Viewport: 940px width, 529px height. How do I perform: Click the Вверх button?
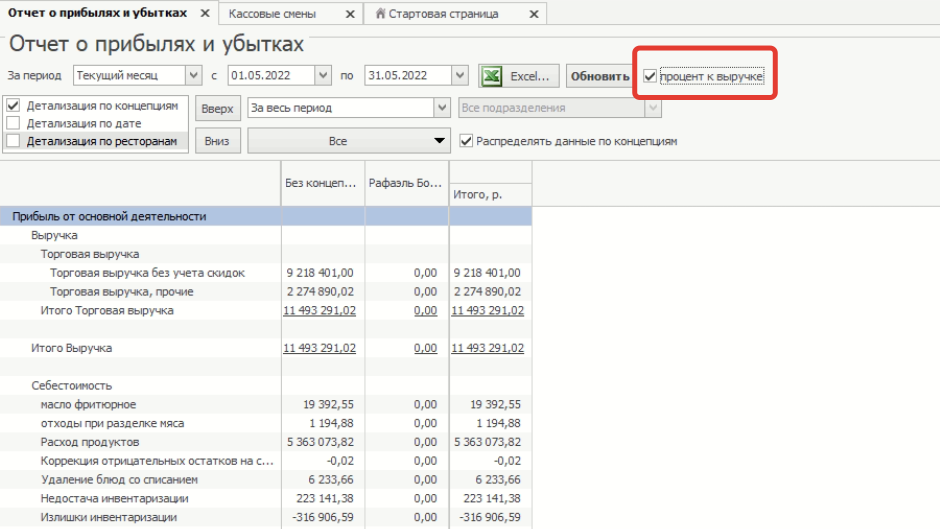pos(217,108)
